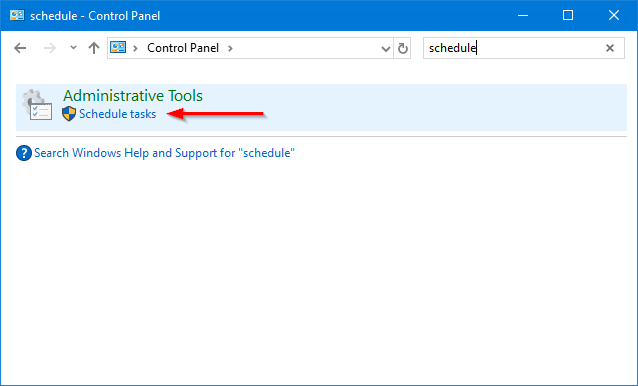The width and height of the screenshot is (638, 386).
Task: Refresh the Control Panel view
Action: pyautogui.click(x=402, y=48)
